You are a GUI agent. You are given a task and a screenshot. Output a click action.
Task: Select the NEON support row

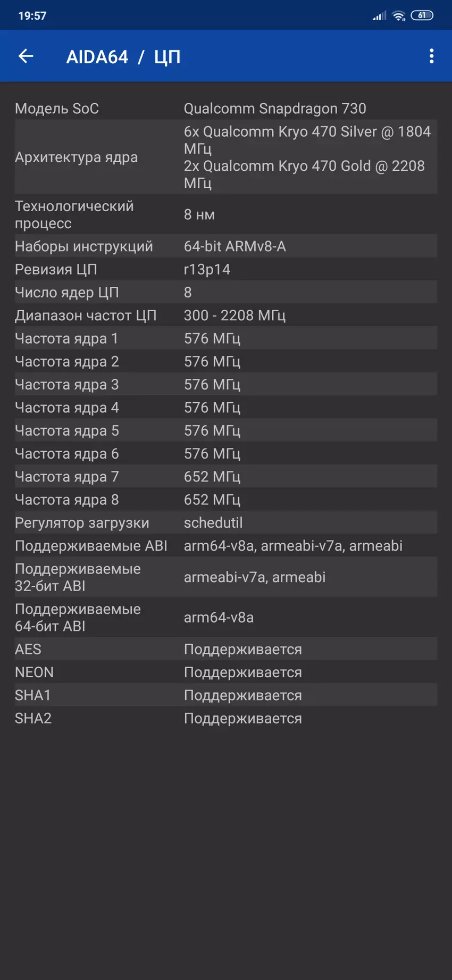click(x=225, y=672)
